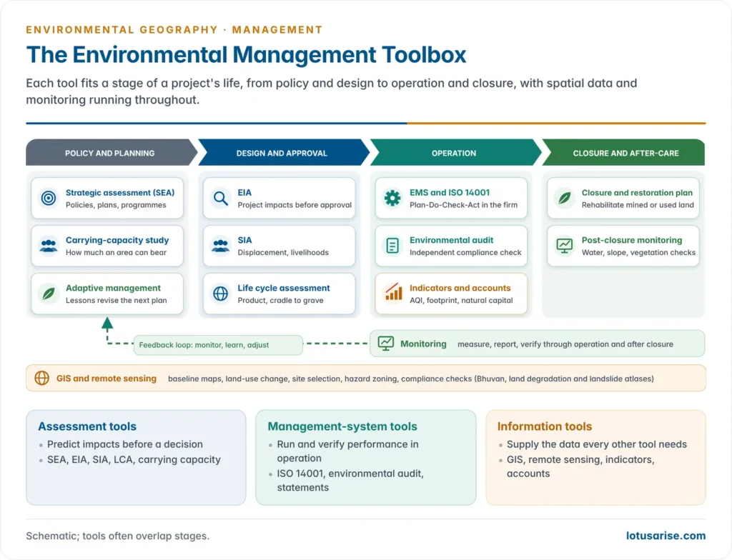Click the magnifier icon beside EIA

click(x=220, y=199)
